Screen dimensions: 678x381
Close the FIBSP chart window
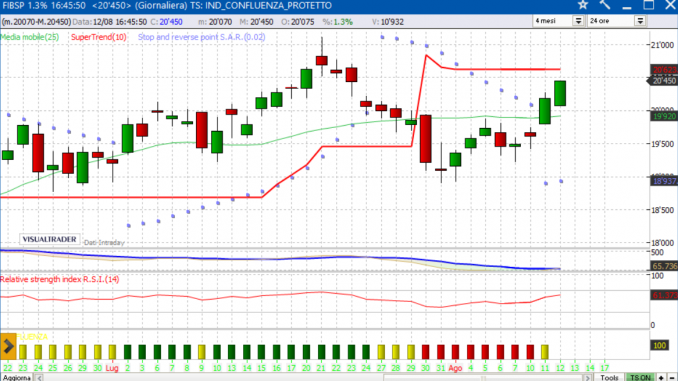pos(670,5)
